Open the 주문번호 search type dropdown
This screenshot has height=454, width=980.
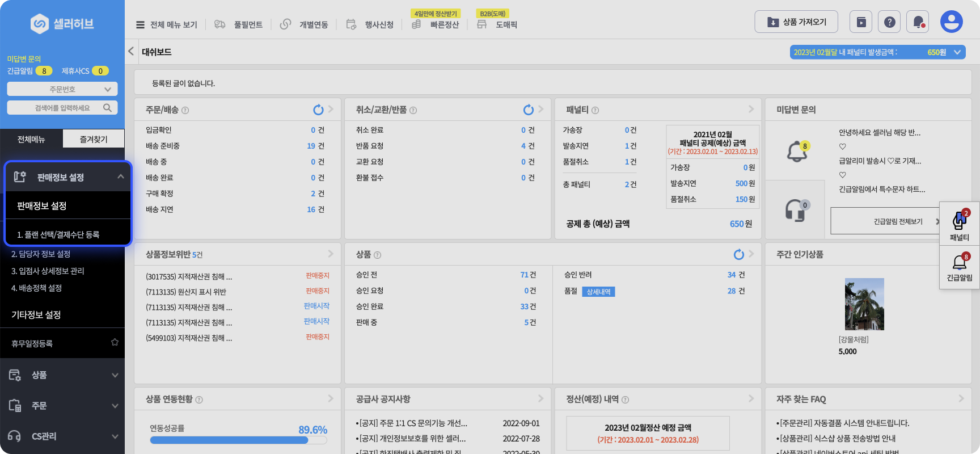click(x=62, y=89)
